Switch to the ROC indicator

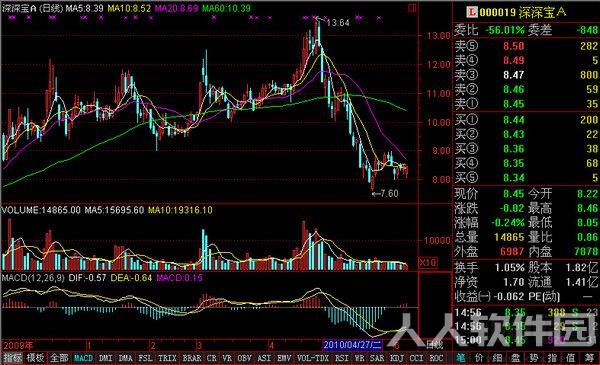[x=437, y=358]
